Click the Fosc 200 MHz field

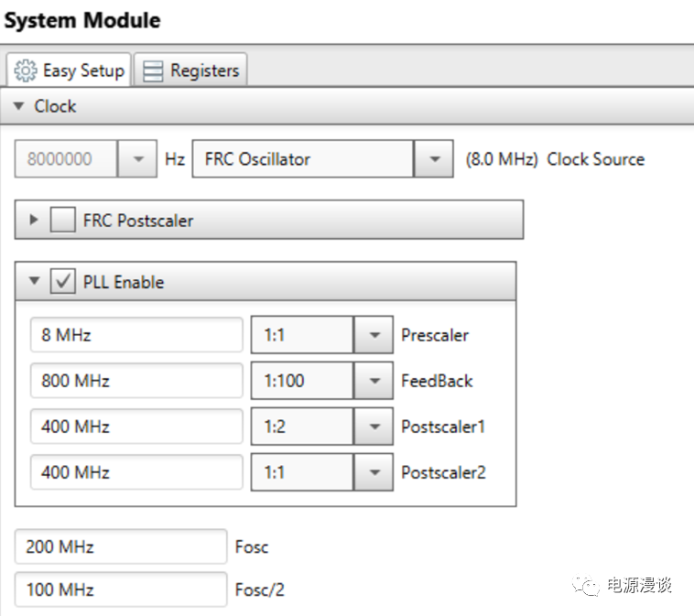tap(120, 547)
